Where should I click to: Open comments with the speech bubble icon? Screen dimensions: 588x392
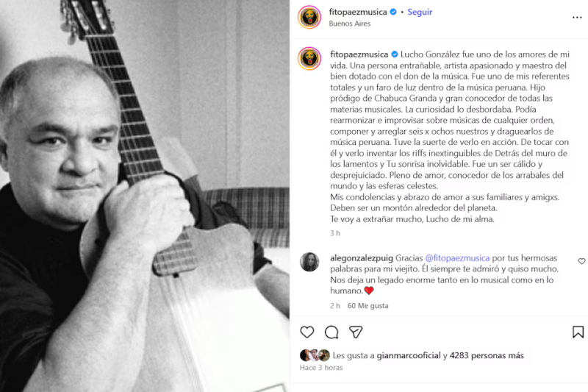click(331, 332)
